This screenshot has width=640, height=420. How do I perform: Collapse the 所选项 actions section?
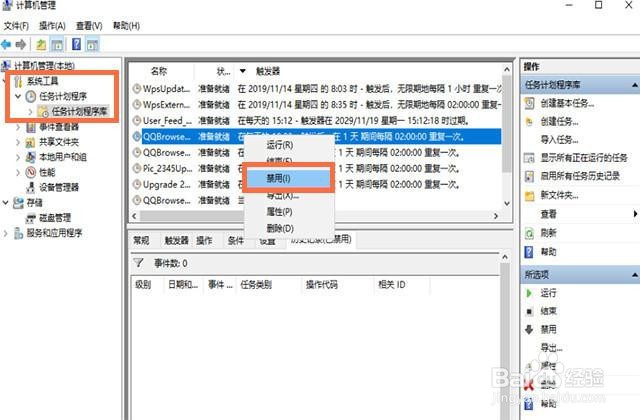[635, 275]
